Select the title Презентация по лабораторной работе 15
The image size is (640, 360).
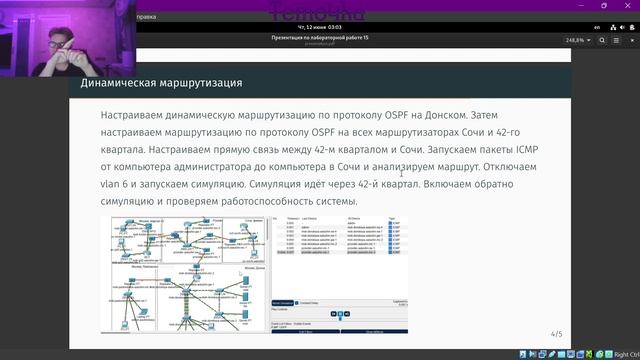[320, 38]
